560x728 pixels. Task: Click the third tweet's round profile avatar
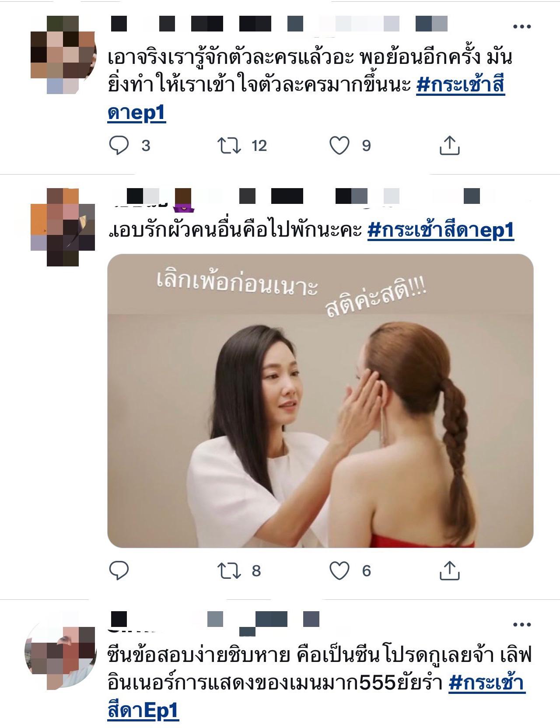[x=61, y=651]
